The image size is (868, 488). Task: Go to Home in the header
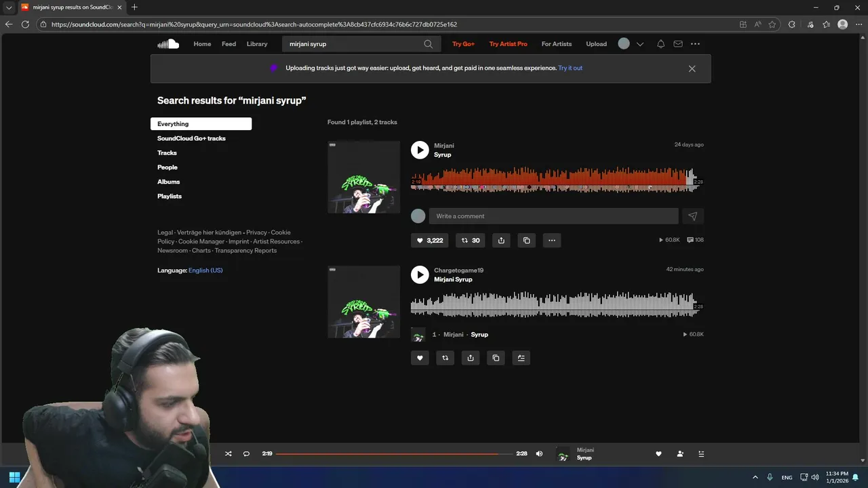[202, 44]
